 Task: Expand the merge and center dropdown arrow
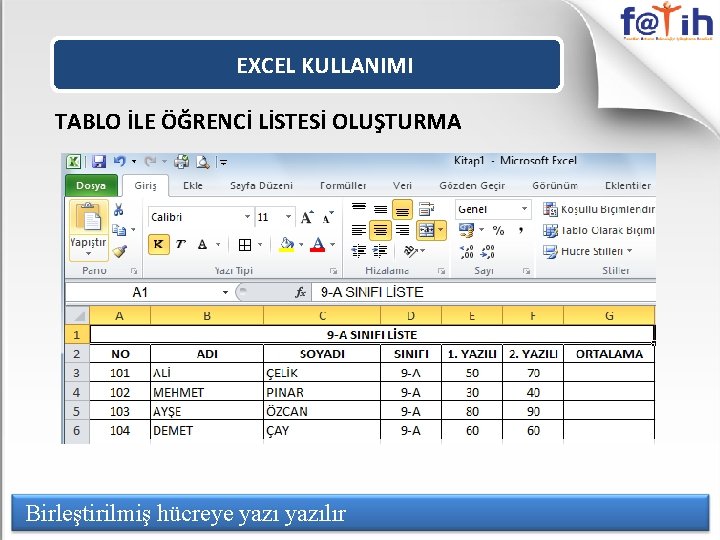click(441, 230)
